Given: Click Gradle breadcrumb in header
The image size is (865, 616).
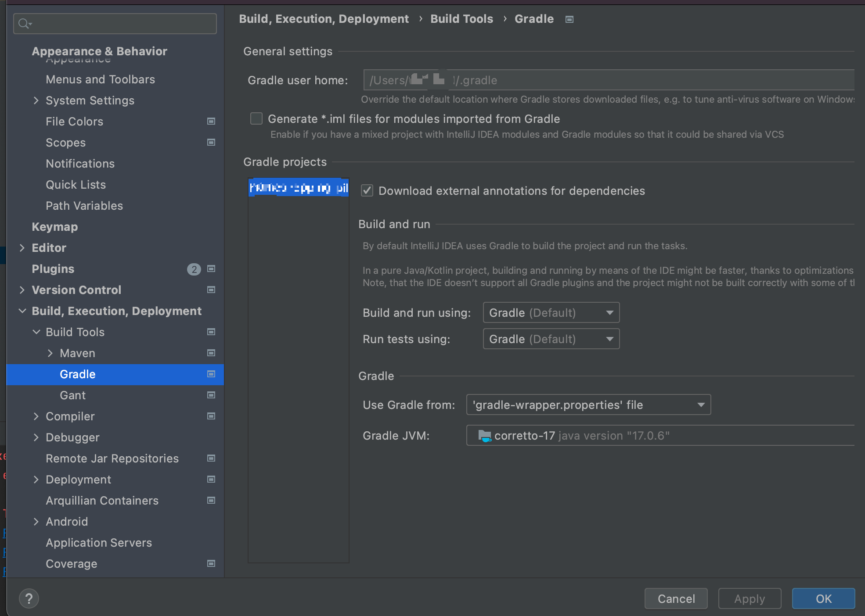Looking at the screenshot, I should [x=534, y=19].
